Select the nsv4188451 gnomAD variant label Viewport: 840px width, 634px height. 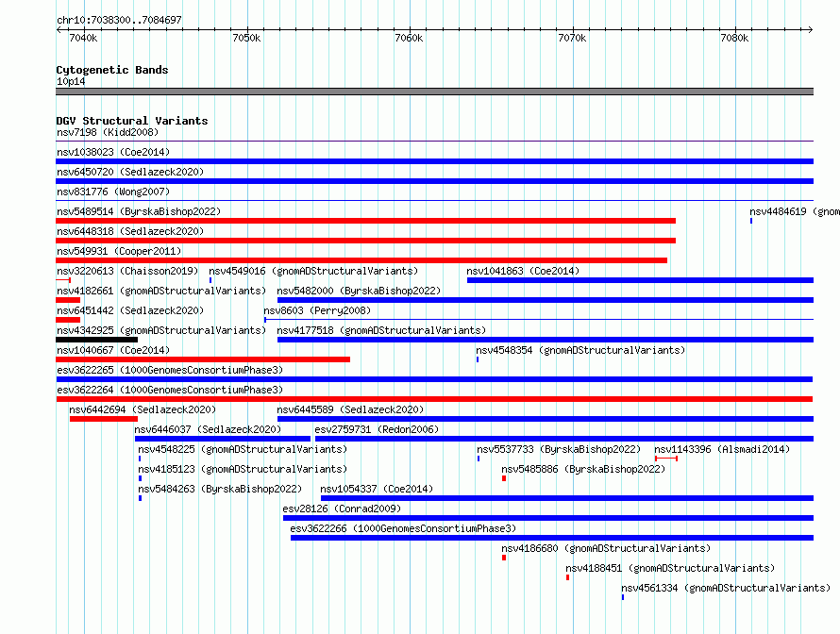pos(670,568)
